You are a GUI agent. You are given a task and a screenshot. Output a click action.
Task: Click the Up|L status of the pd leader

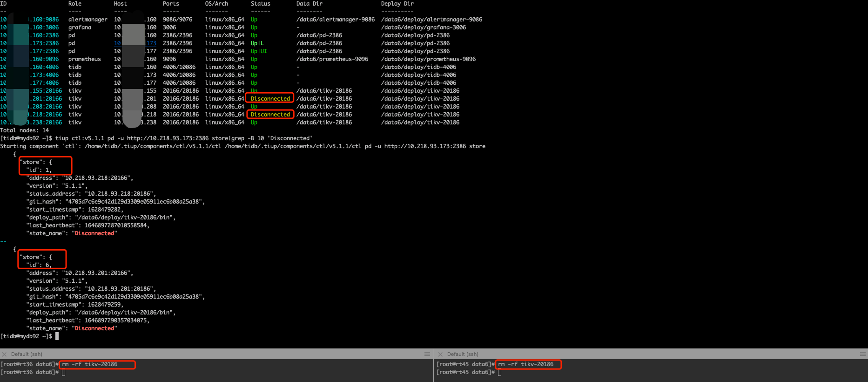click(x=257, y=43)
